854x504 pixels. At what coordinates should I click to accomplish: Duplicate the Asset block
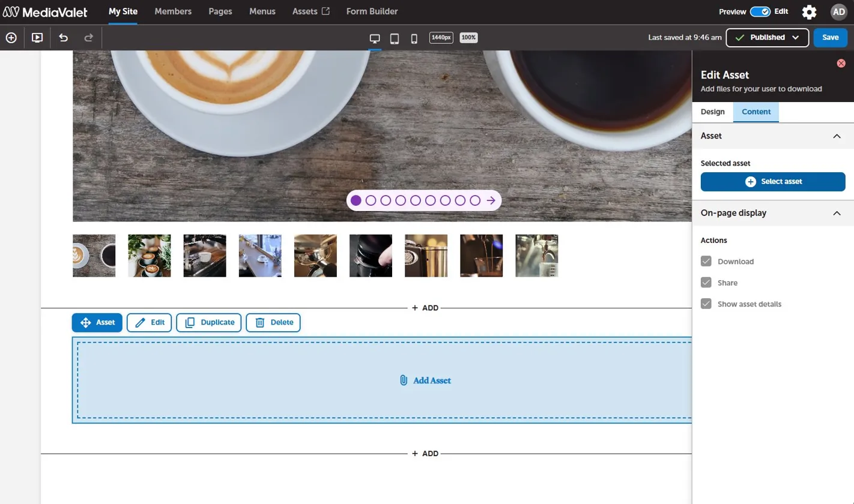209,322
